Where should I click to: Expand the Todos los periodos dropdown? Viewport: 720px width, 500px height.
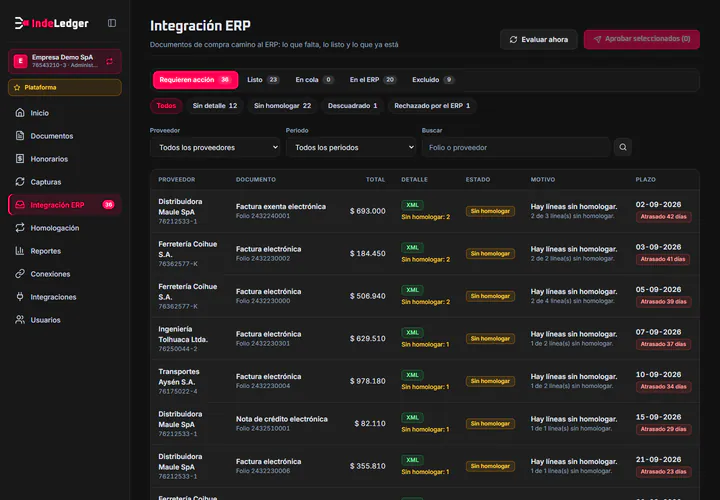click(x=351, y=147)
